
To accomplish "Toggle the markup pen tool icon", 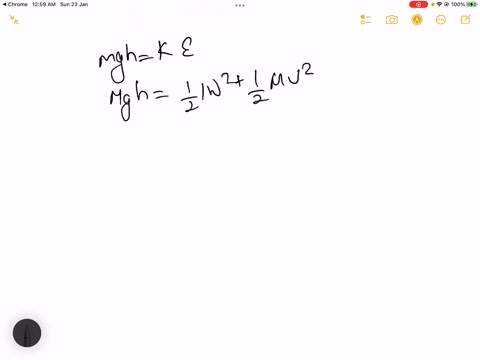I will 417,20.
